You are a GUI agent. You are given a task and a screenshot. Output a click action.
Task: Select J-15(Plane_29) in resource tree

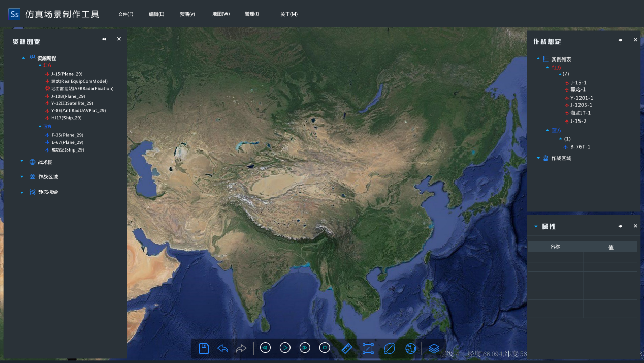67,74
